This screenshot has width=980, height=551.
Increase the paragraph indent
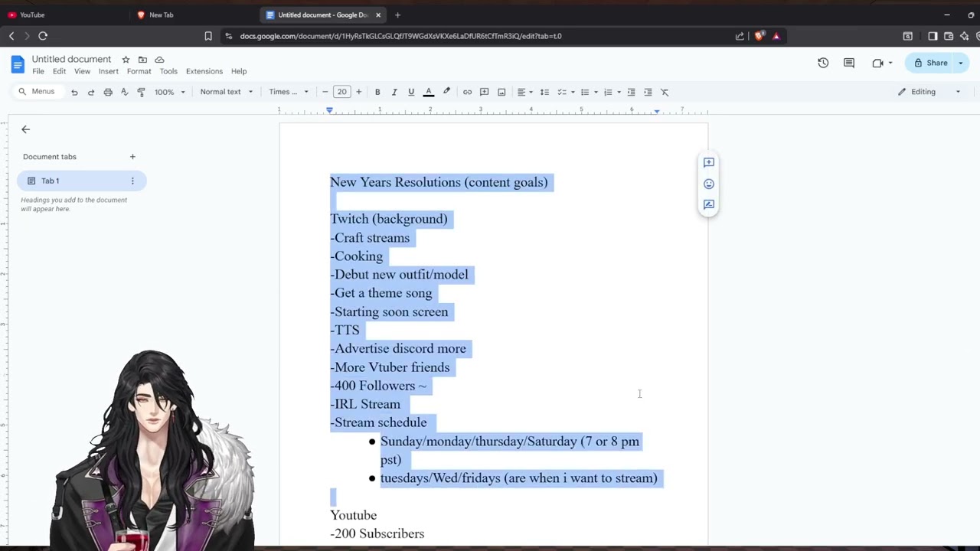[x=648, y=92]
